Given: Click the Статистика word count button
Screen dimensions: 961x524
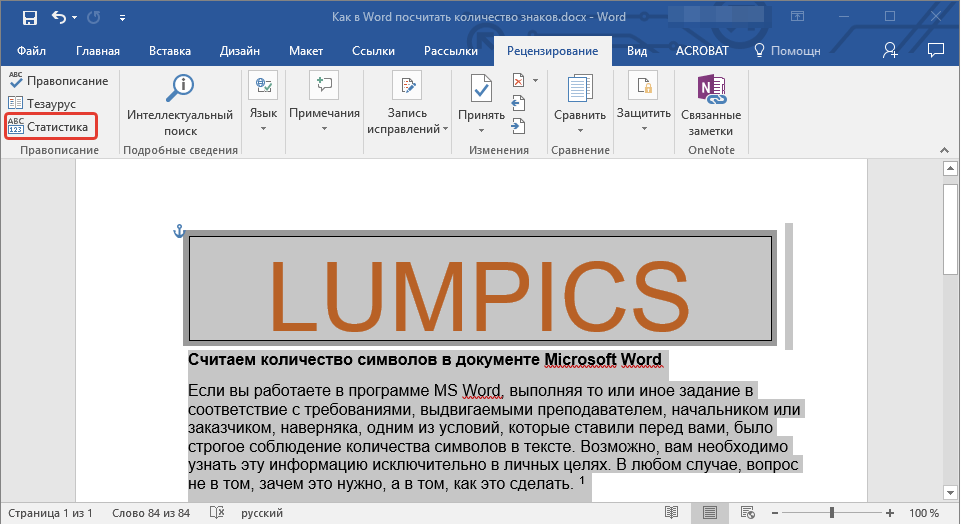Looking at the screenshot, I should click(49, 127).
